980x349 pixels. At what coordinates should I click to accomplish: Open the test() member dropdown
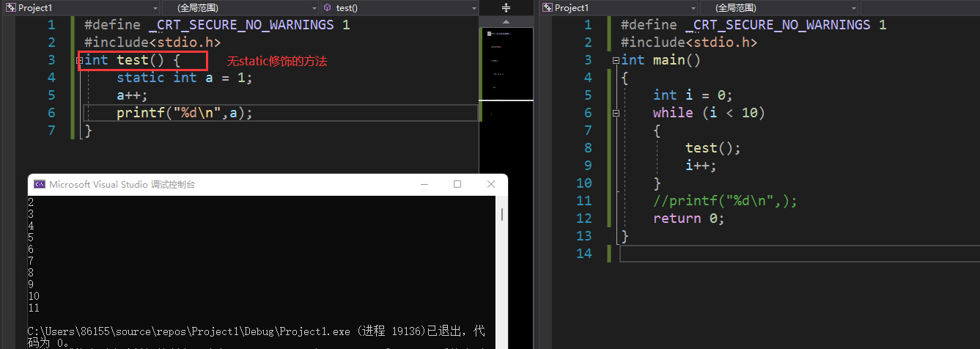(x=399, y=7)
